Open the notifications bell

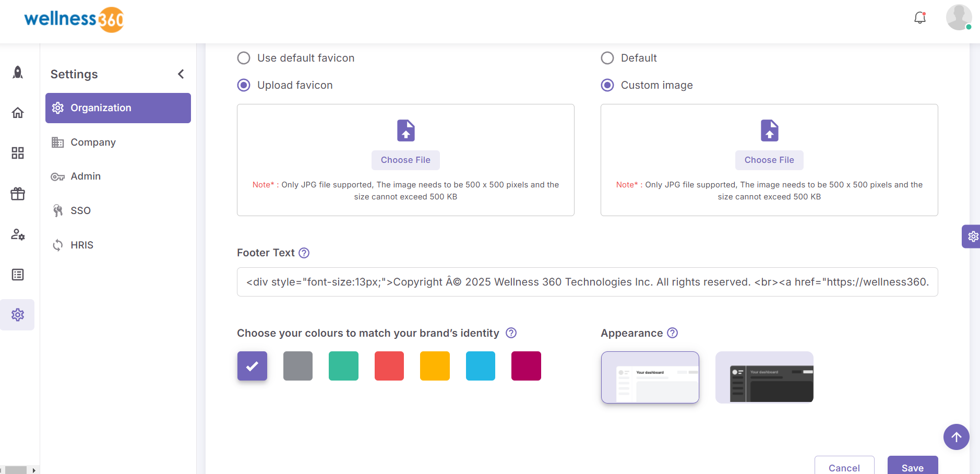tap(920, 18)
